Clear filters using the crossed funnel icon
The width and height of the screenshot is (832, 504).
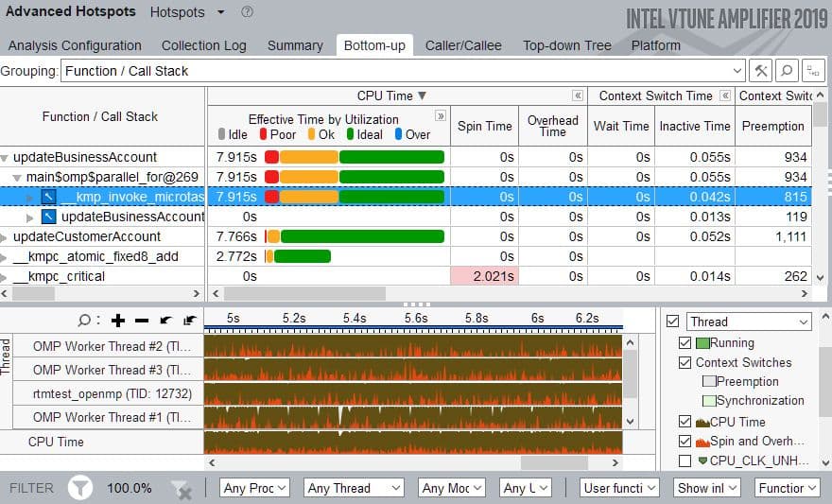tap(181, 489)
